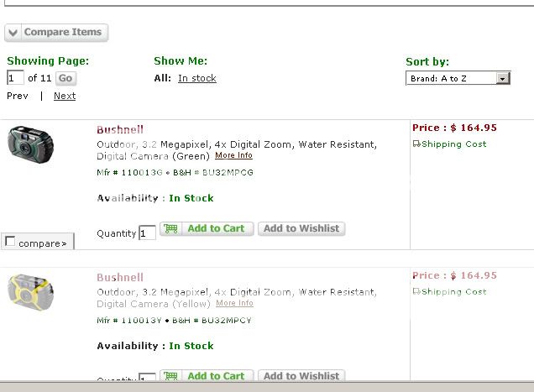Click the chevron icon on Compare Items

(13, 33)
